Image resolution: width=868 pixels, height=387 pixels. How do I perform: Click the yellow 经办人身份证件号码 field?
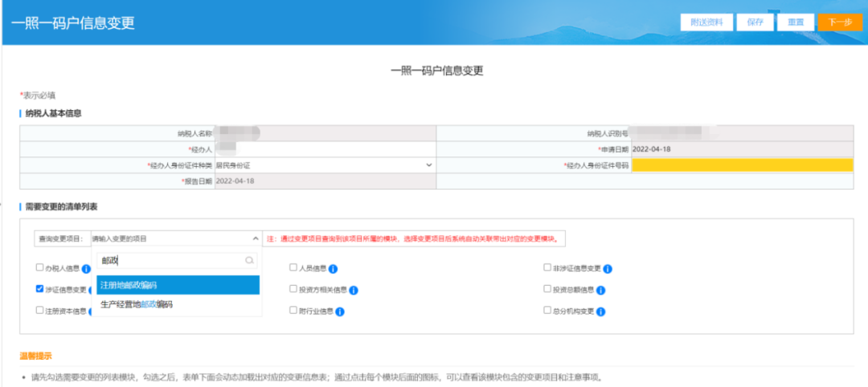point(743,165)
